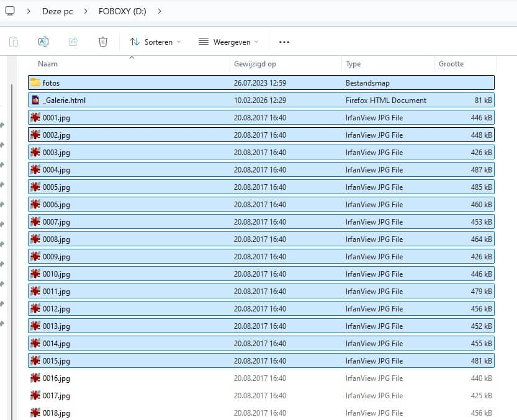Sort by the Grootte column header
The image size is (517, 420).
[x=451, y=64]
